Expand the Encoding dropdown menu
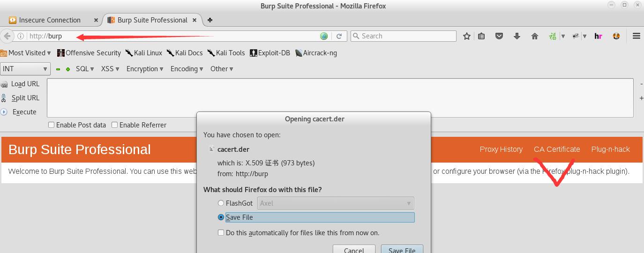 coord(187,69)
